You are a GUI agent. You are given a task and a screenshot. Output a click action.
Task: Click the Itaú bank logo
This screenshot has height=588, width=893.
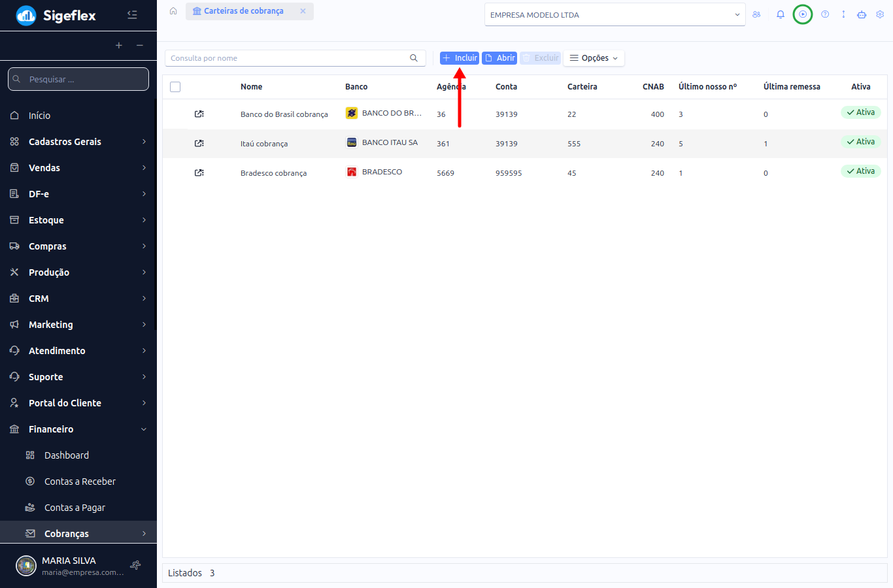[352, 142]
